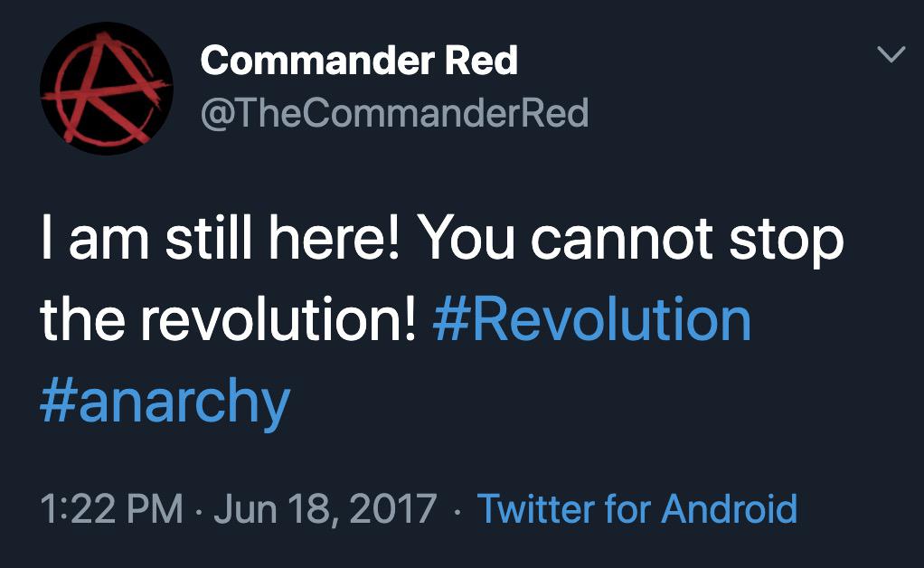Open the #Revolution hashtag
Screen dimensions: 924x568
click(x=592, y=320)
